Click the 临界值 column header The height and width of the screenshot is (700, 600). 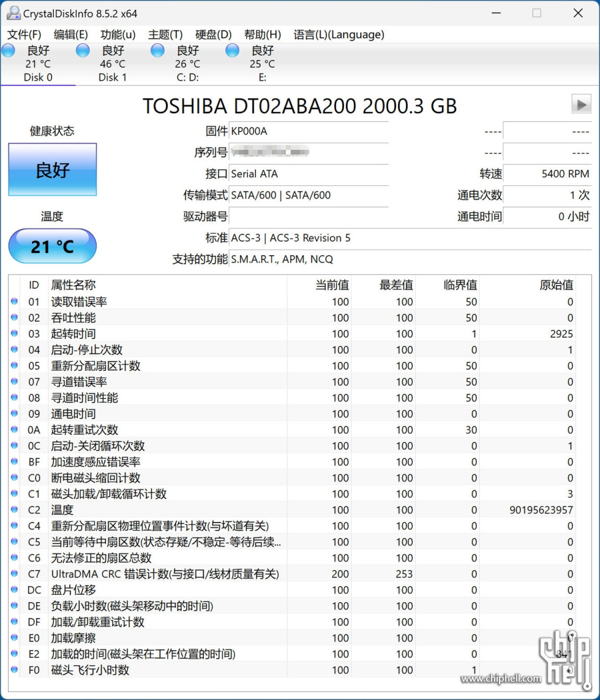click(447, 285)
